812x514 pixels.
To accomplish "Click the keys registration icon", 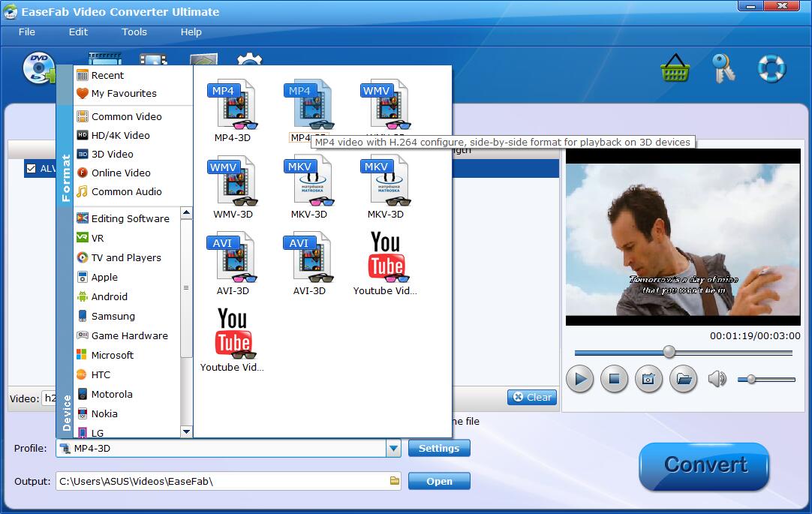I will click(723, 68).
